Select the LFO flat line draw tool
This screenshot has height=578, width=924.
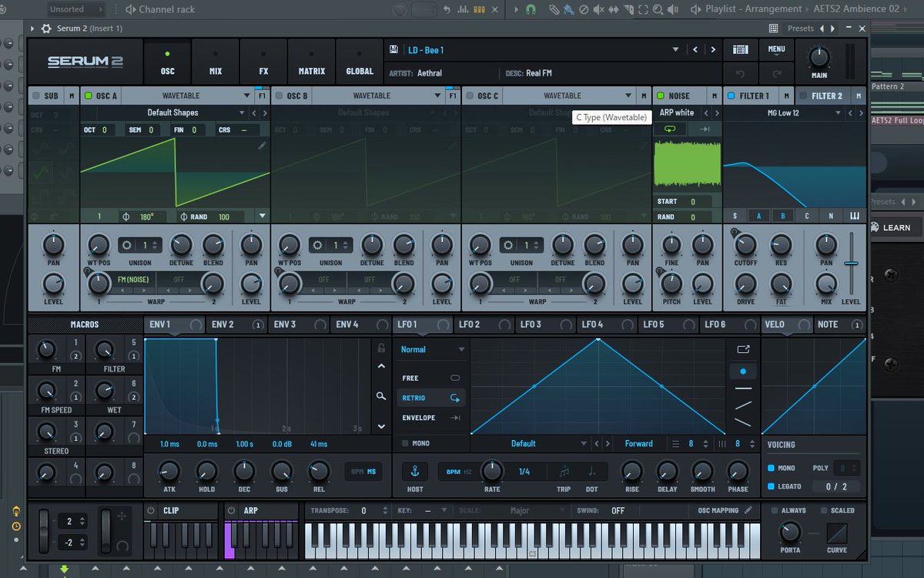click(x=743, y=388)
